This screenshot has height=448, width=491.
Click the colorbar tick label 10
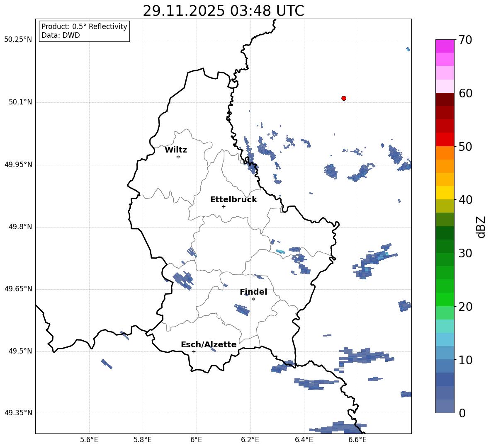click(x=465, y=360)
